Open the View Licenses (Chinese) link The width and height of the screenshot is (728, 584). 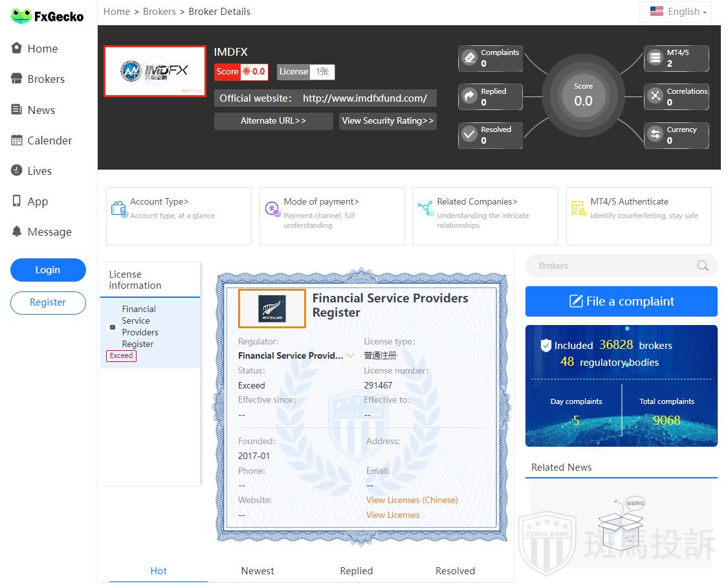[x=412, y=500]
